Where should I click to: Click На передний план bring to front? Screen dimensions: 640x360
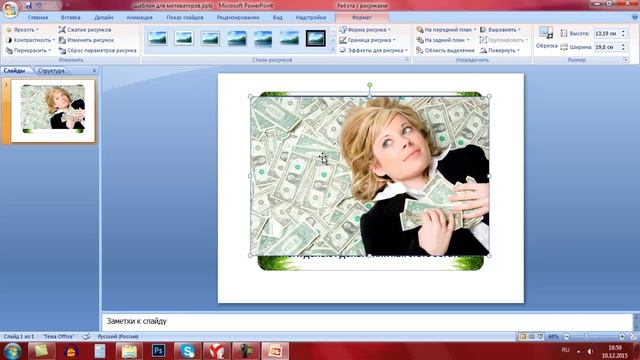coord(446,30)
